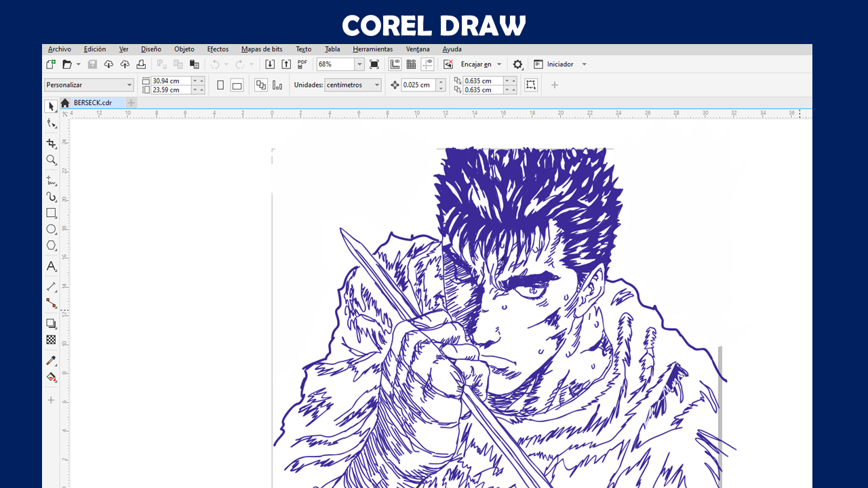This screenshot has height=488, width=868.
Task: Select the Crop tool
Action: point(51,143)
